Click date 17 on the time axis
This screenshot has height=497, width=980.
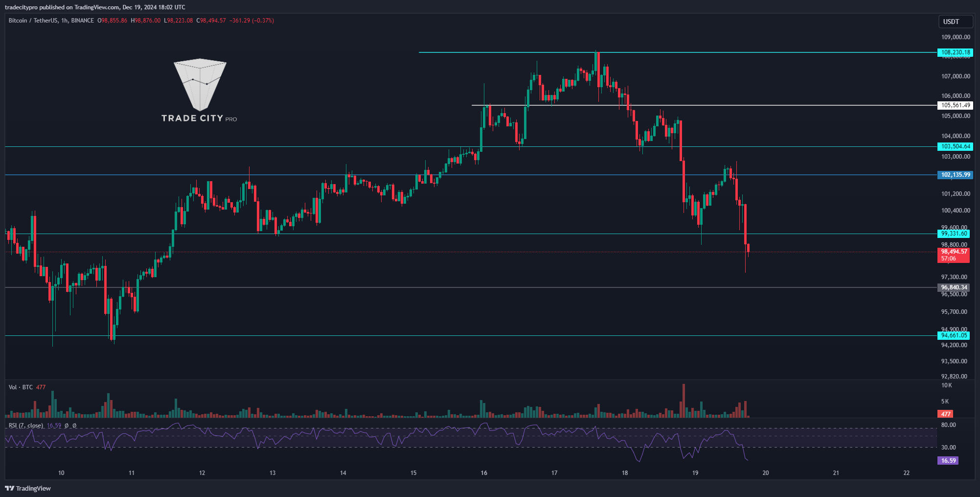click(554, 473)
